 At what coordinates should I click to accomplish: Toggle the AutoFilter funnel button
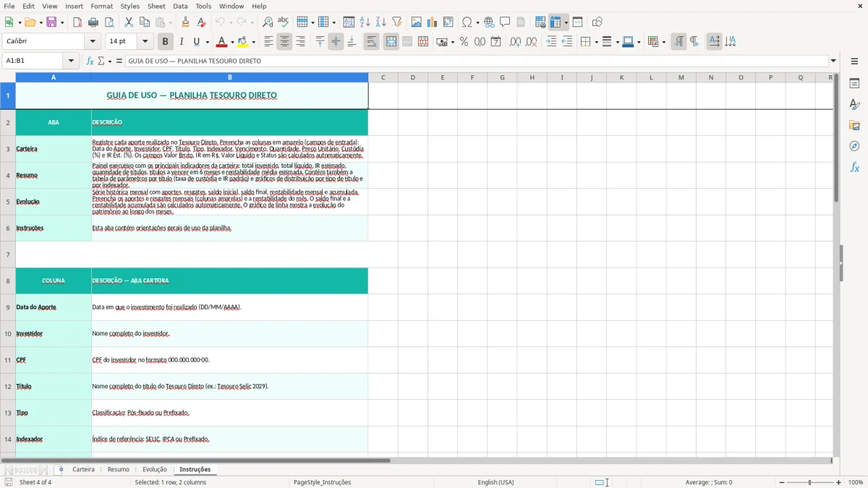(397, 22)
